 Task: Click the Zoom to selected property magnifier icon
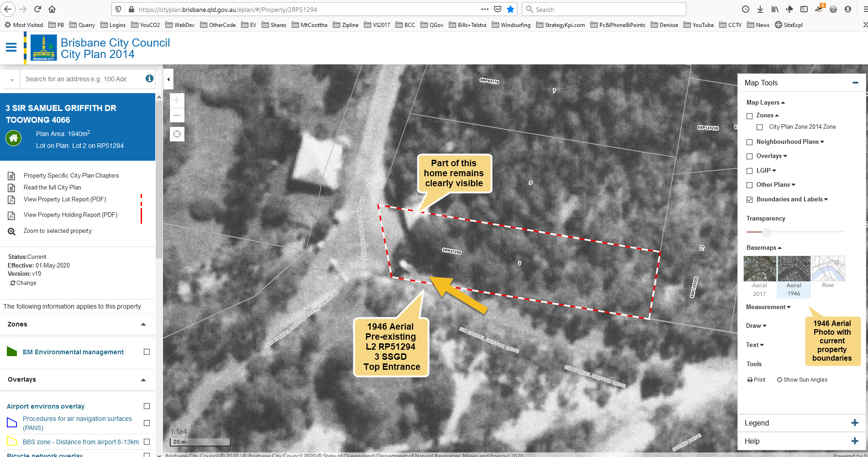[12, 231]
